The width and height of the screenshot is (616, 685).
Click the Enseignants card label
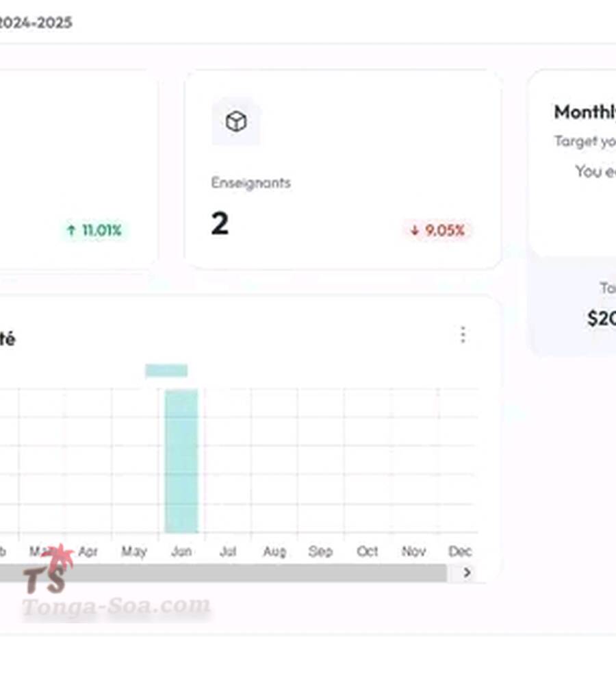tap(251, 183)
